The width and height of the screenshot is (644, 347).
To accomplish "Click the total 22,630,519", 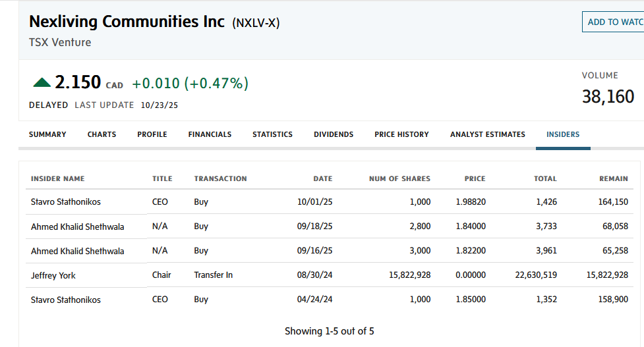I will 537,275.
